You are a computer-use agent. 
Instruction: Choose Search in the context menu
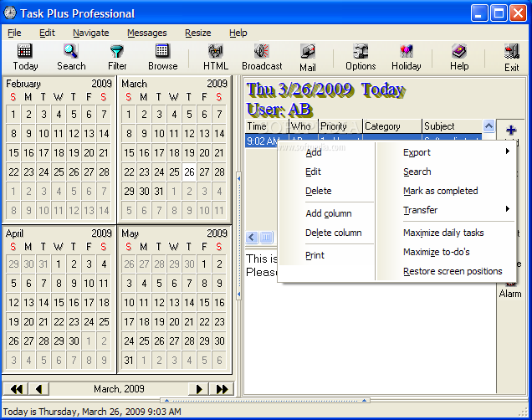446,172
